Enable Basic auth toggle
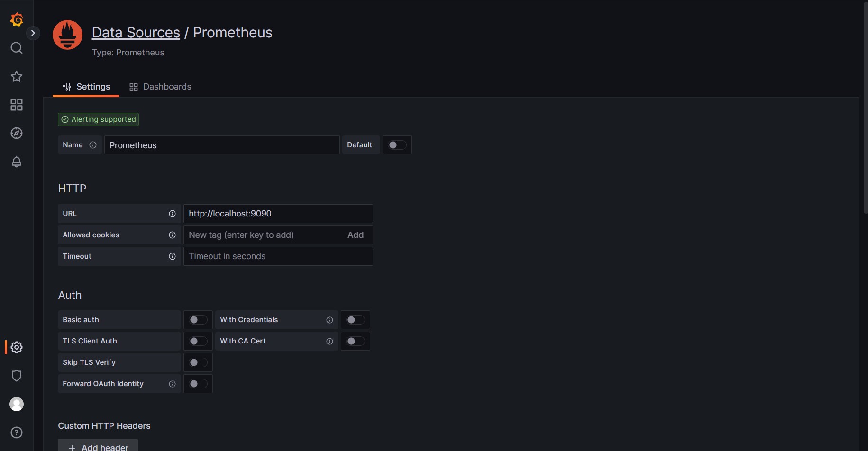Screen dimensions: 868x451 tap(198, 320)
